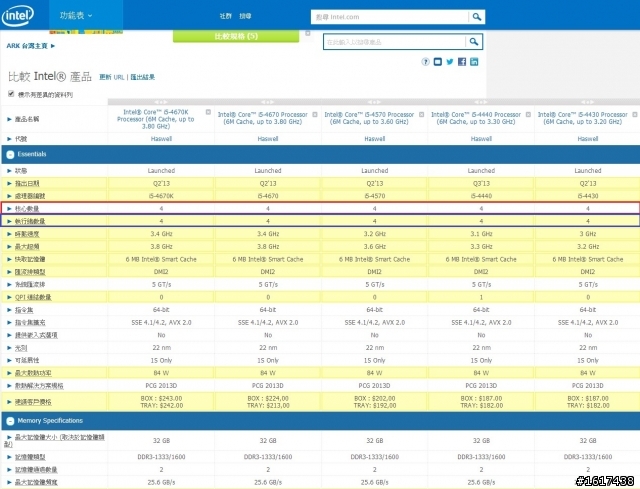
Task: Remove i5-4440 Processor column from comparison
Action: pyautogui.click(x=528, y=115)
